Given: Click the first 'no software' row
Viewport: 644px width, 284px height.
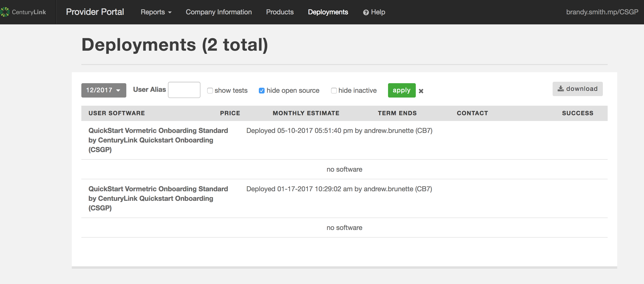Looking at the screenshot, I should coord(344,169).
